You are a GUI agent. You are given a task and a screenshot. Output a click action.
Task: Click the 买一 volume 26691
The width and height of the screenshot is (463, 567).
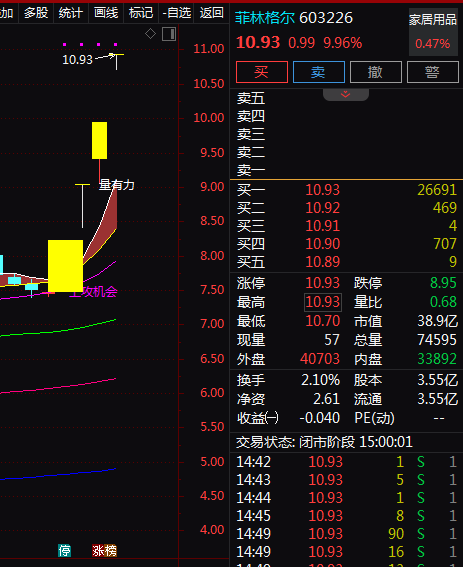437,189
